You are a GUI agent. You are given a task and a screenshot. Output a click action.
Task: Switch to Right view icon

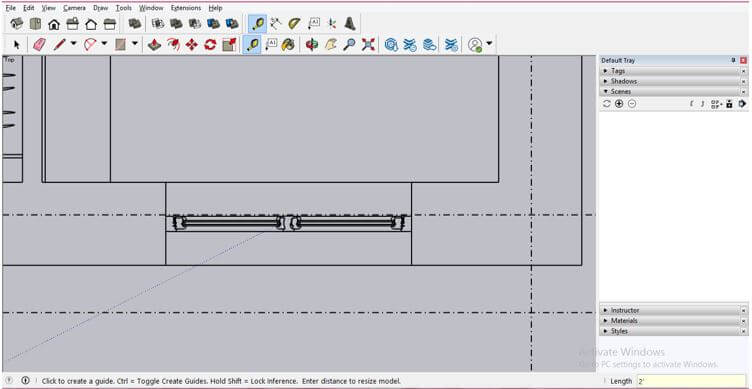72,24
